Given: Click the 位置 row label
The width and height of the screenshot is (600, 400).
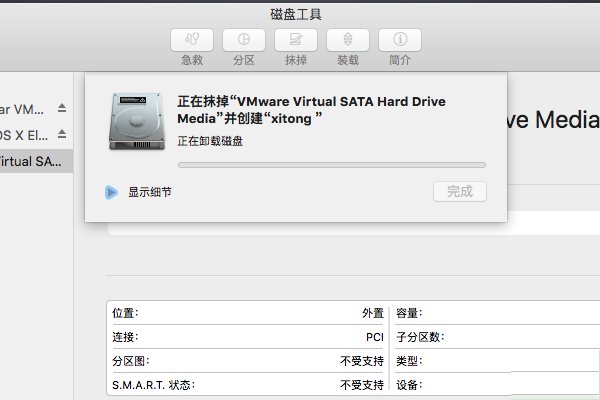Looking at the screenshot, I should point(126,313).
